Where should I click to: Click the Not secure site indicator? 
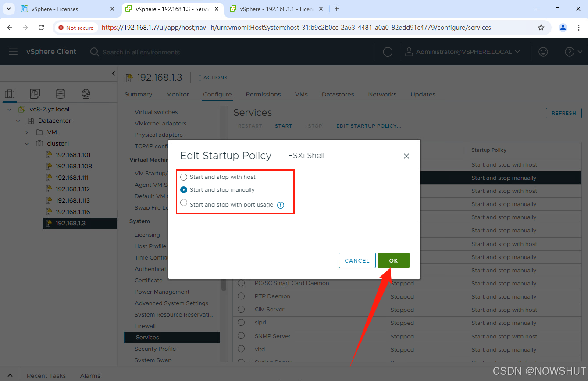(76, 28)
